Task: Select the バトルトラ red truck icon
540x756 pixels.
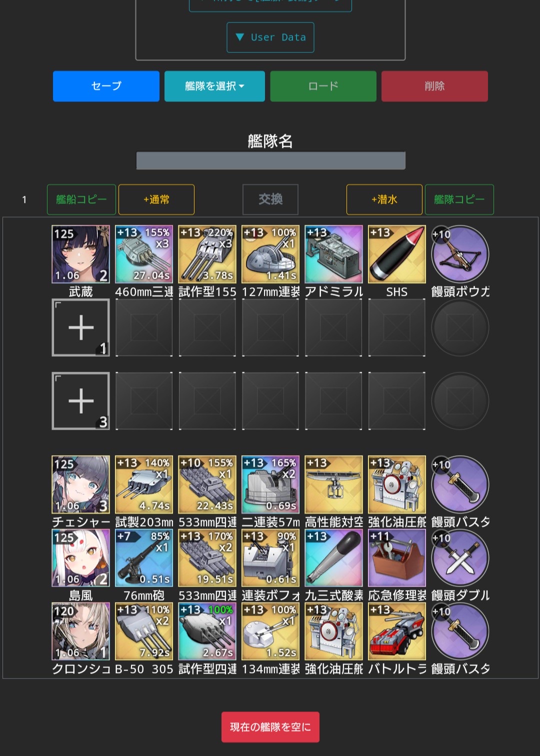Action: pyautogui.click(x=397, y=631)
